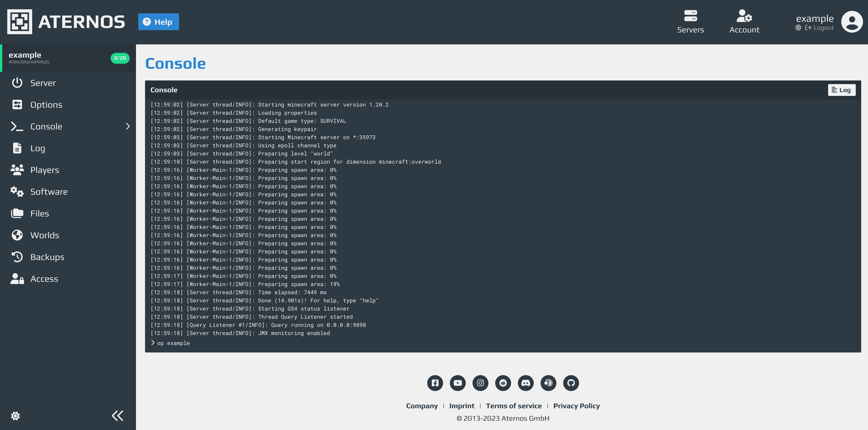The width and height of the screenshot is (868, 430).
Task: Click the Files sidebar icon
Action: (17, 213)
